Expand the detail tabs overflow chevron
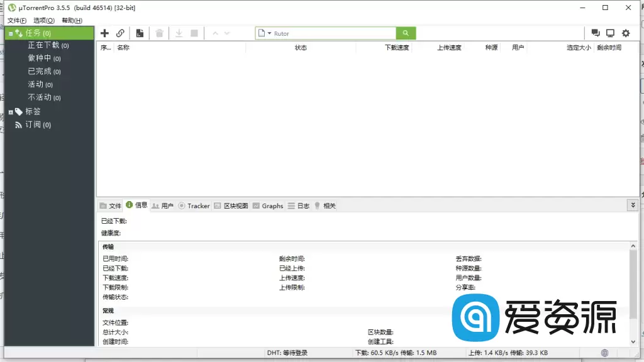This screenshot has width=644, height=362. pyautogui.click(x=633, y=205)
